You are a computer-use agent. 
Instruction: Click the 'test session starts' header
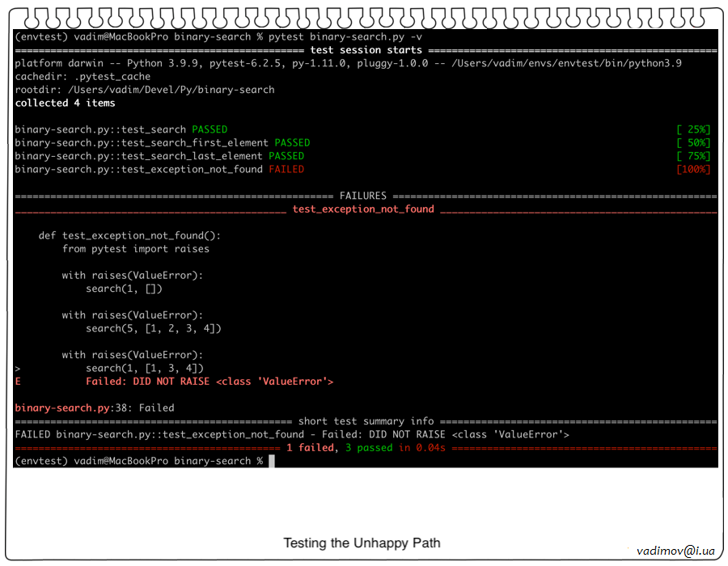(x=366, y=50)
